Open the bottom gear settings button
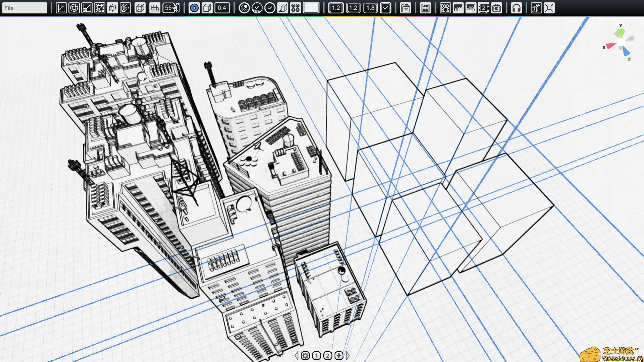Image resolution: width=644 pixels, height=362 pixels. click(x=305, y=356)
